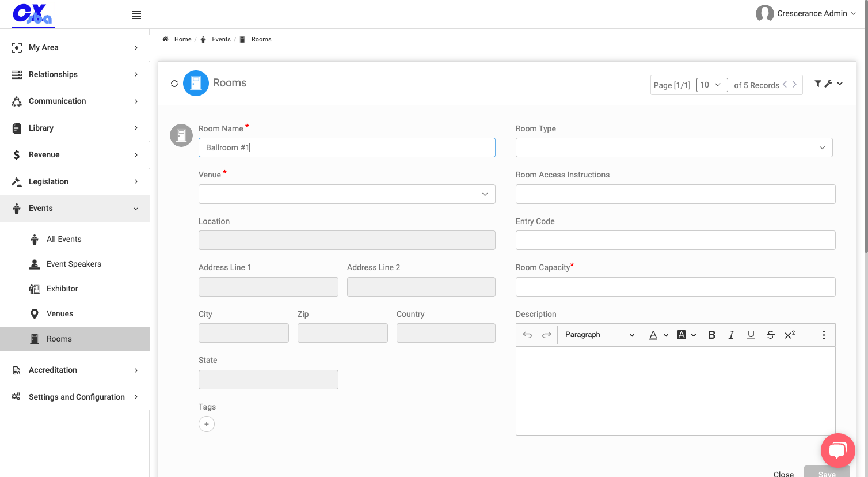Click the refresh icon beside Rooms

[x=174, y=84]
